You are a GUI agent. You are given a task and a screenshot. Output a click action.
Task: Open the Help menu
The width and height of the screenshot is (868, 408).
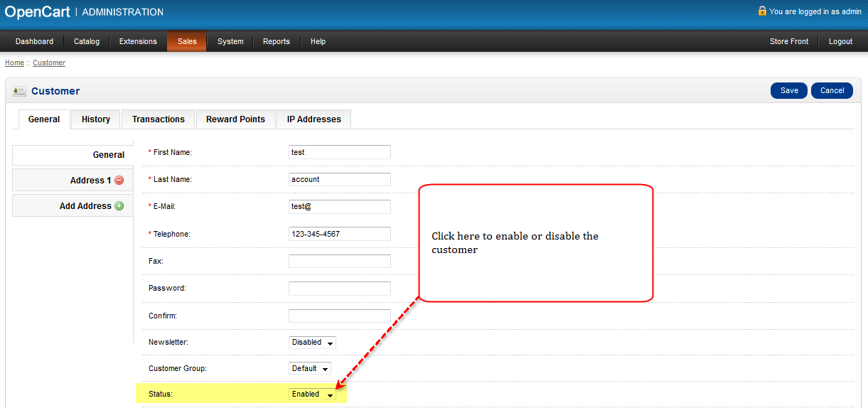coord(318,41)
